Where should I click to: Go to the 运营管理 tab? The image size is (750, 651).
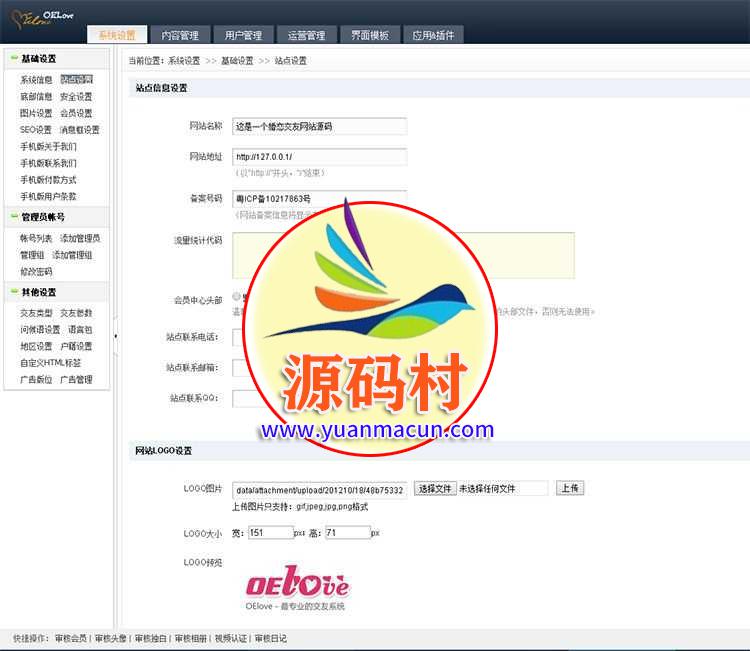point(307,35)
